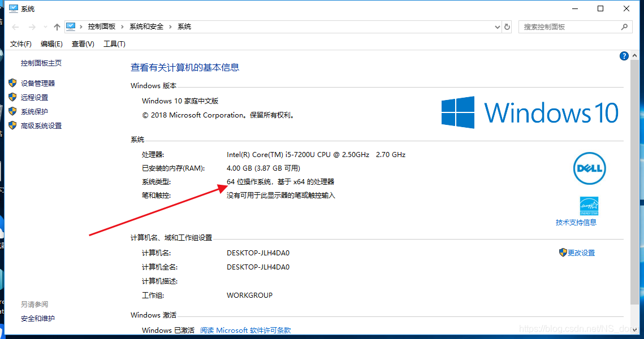Click the Dell logo

[589, 168]
